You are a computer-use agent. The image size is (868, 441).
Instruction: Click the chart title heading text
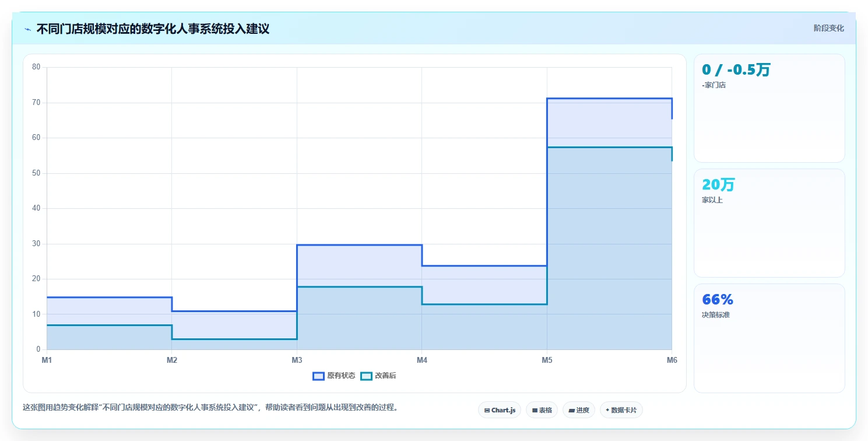153,29
